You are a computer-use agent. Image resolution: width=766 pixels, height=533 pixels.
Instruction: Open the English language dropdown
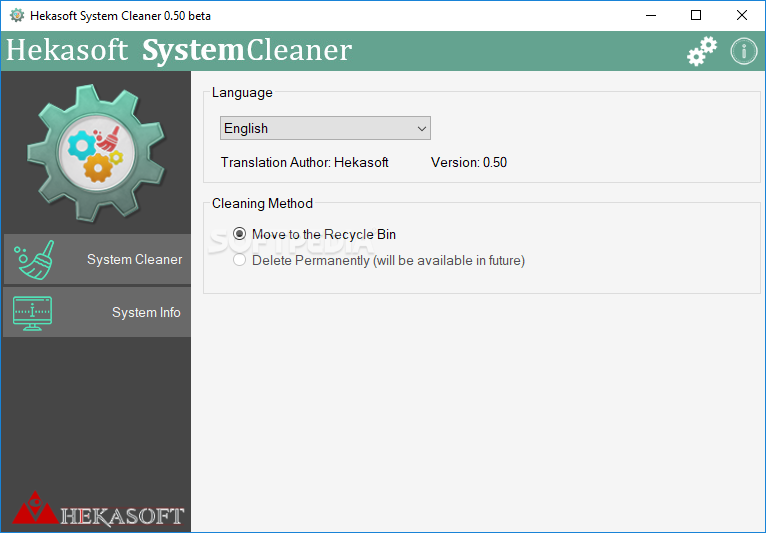pos(325,128)
